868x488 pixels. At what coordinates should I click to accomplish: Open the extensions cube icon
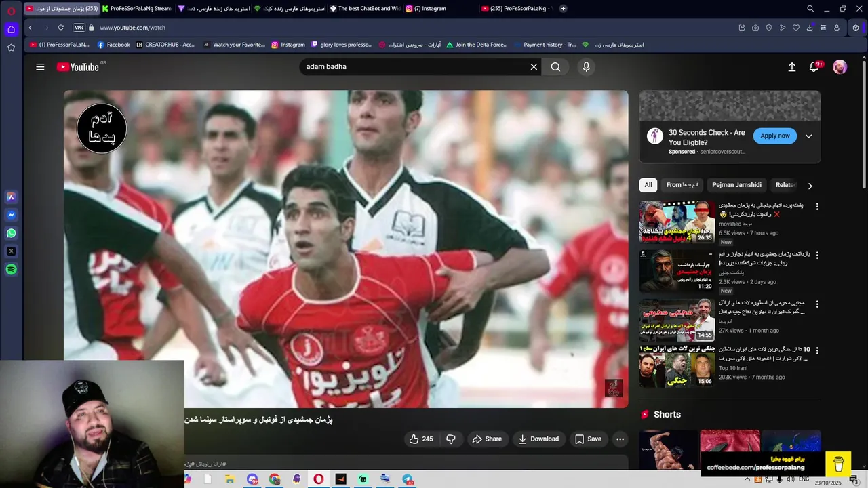pyautogui.click(x=856, y=28)
